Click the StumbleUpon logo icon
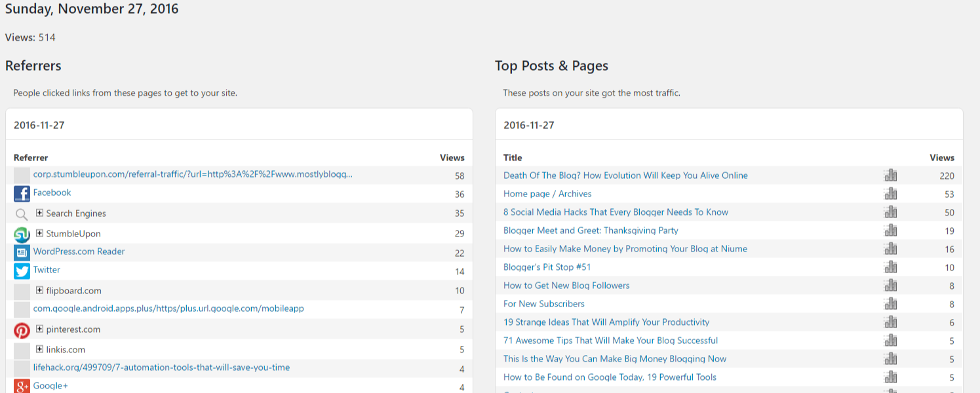 pos(22,233)
